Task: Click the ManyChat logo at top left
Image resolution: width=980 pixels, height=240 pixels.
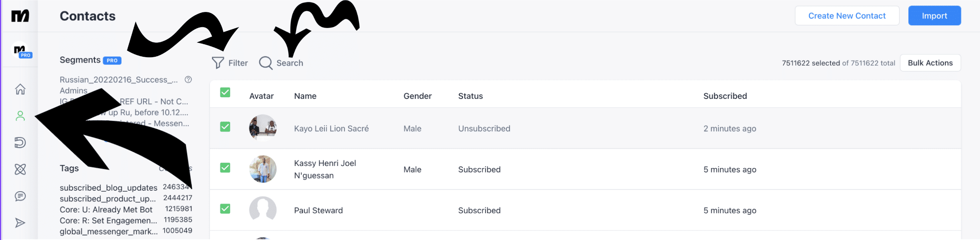Action: pos(20,16)
